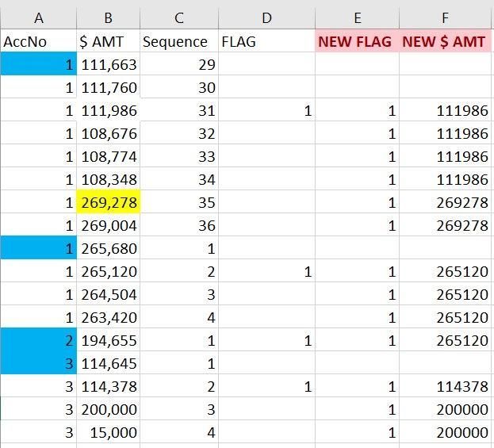The image size is (494, 448).
Task: Select the cell with amount 194,655
Action: (x=109, y=341)
